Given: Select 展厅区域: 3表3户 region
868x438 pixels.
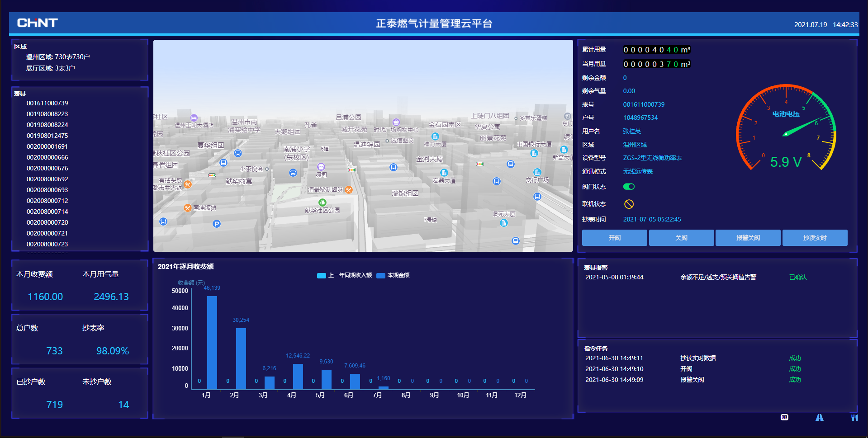Looking at the screenshot, I should (x=50, y=68).
